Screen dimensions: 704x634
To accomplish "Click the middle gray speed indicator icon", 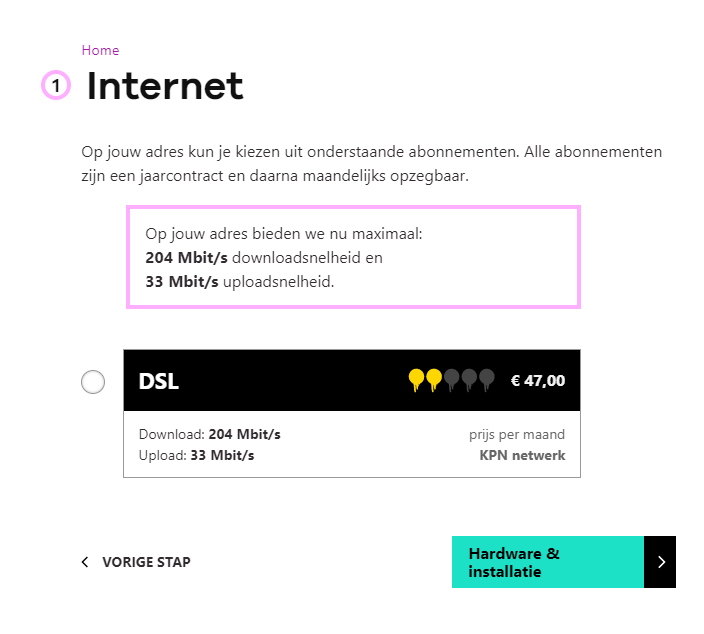I will tap(469, 380).
